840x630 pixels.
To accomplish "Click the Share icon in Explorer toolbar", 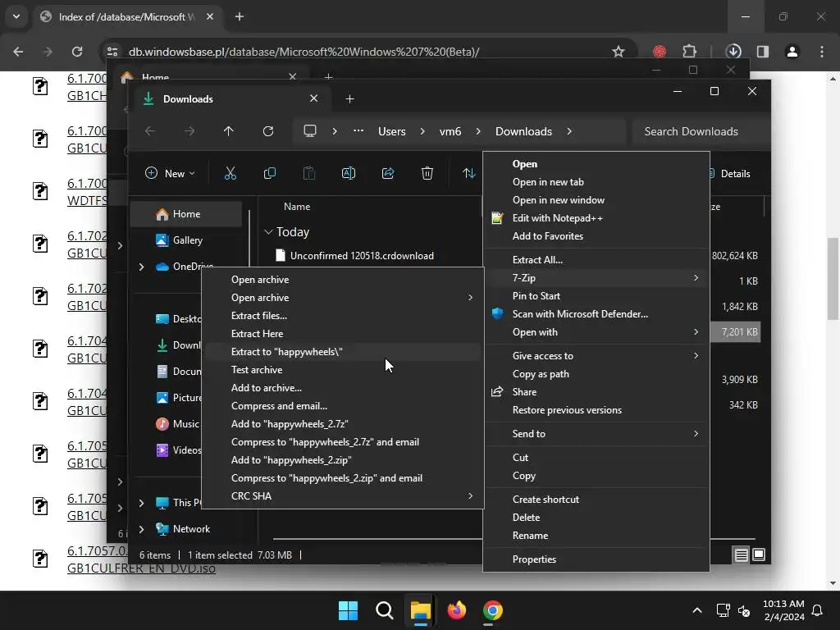I will pos(388,173).
